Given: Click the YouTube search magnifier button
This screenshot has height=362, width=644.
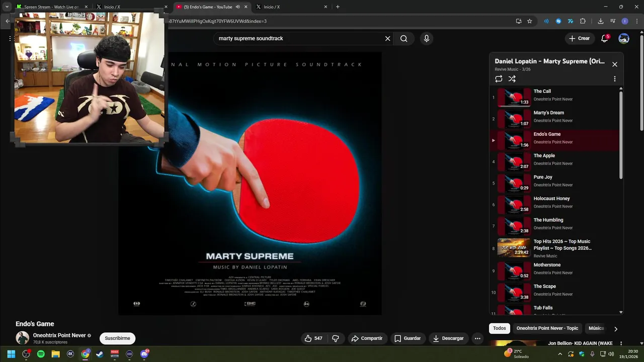Looking at the screenshot, I should pos(404,38).
